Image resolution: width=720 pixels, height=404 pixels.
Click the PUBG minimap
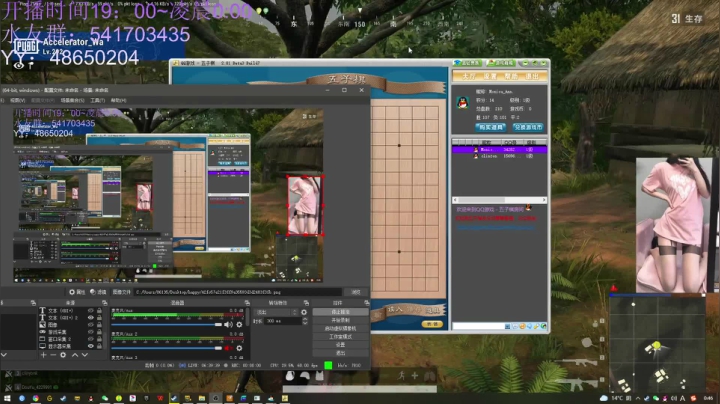[x=657, y=343]
